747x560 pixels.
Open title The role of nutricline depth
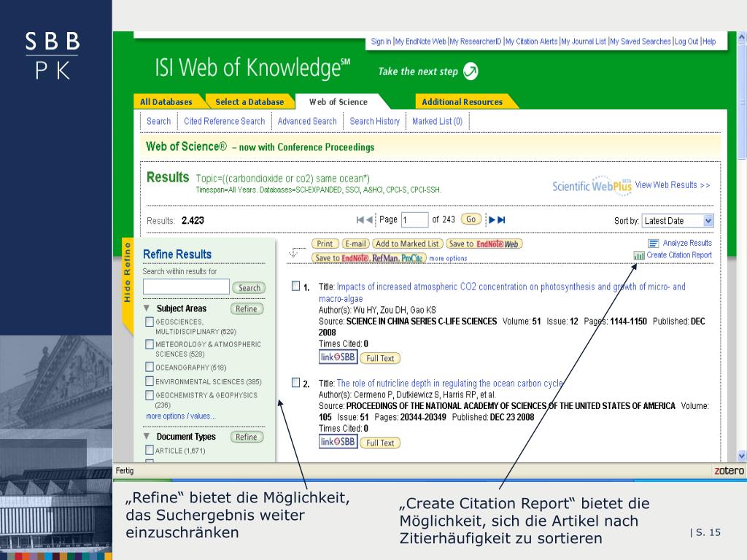click(449, 384)
